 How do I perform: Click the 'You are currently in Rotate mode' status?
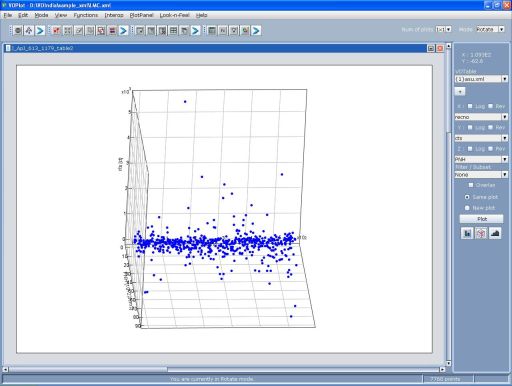click(x=212, y=379)
